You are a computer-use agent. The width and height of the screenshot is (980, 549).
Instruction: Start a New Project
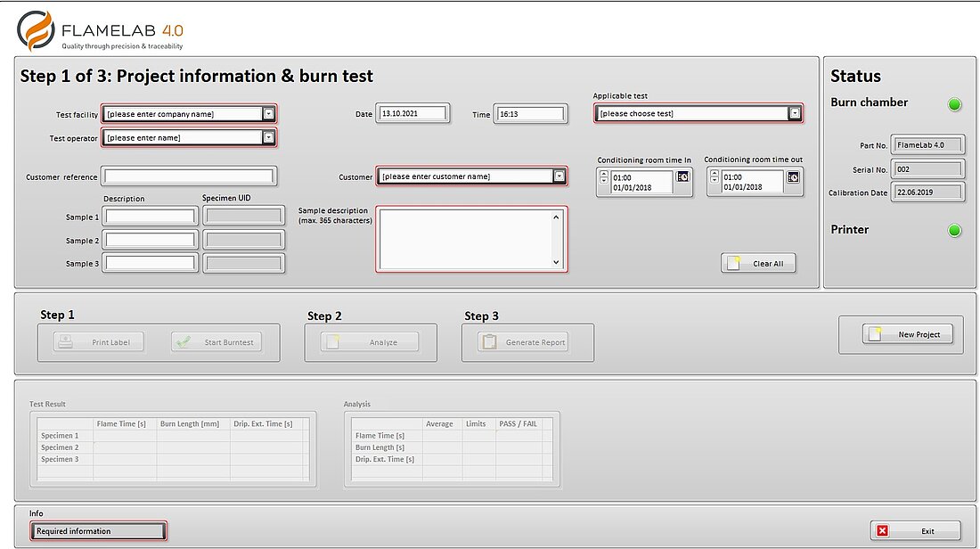[x=907, y=334]
